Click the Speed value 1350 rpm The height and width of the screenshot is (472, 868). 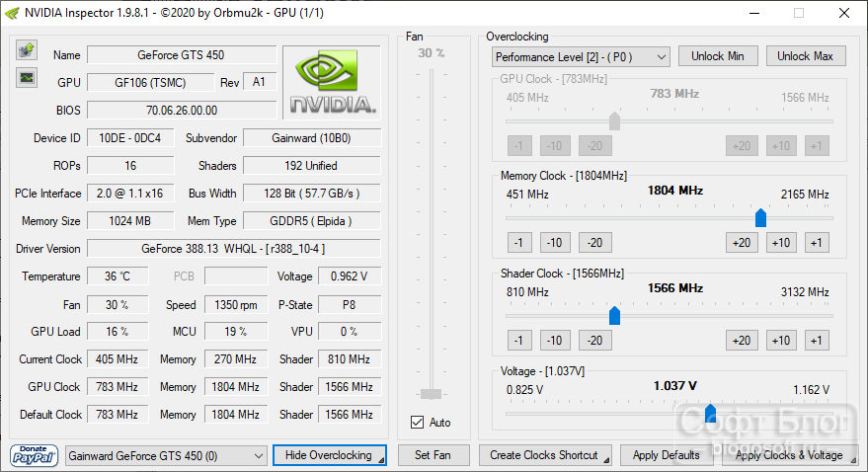pyautogui.click(x=236, y=304)
